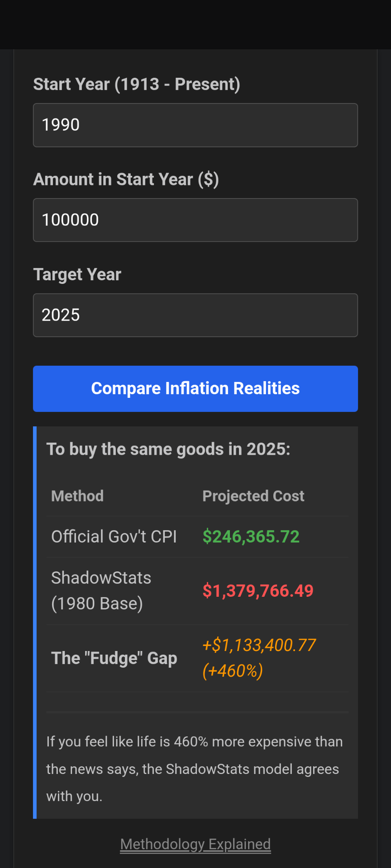Click the red $1,379,766.49 value

pyautogui.click(x=258, y=590)
